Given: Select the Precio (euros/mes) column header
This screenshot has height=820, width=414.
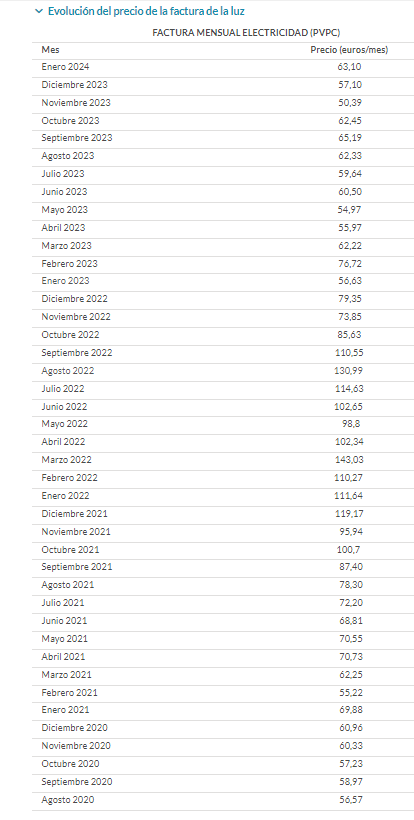Looking at the screenshot, I should point(349,50).
